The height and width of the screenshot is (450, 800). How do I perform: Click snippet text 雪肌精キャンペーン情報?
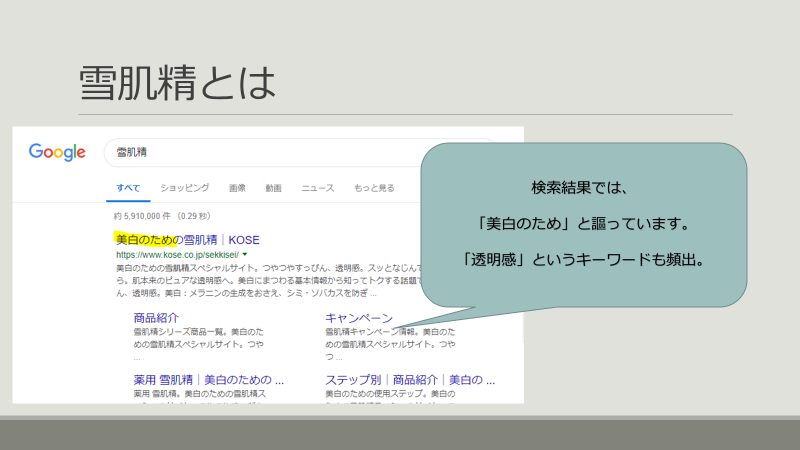click(x=372, y=332)
